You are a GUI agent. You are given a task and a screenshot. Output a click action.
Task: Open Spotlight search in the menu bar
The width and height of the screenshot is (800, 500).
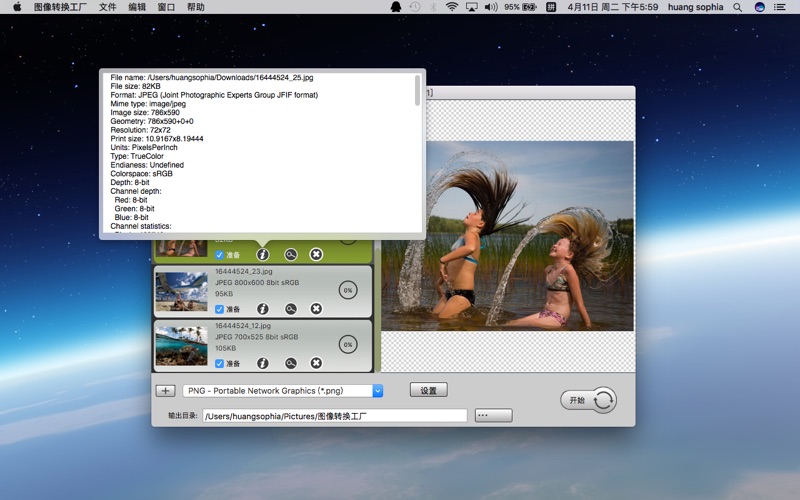(738, 7)
